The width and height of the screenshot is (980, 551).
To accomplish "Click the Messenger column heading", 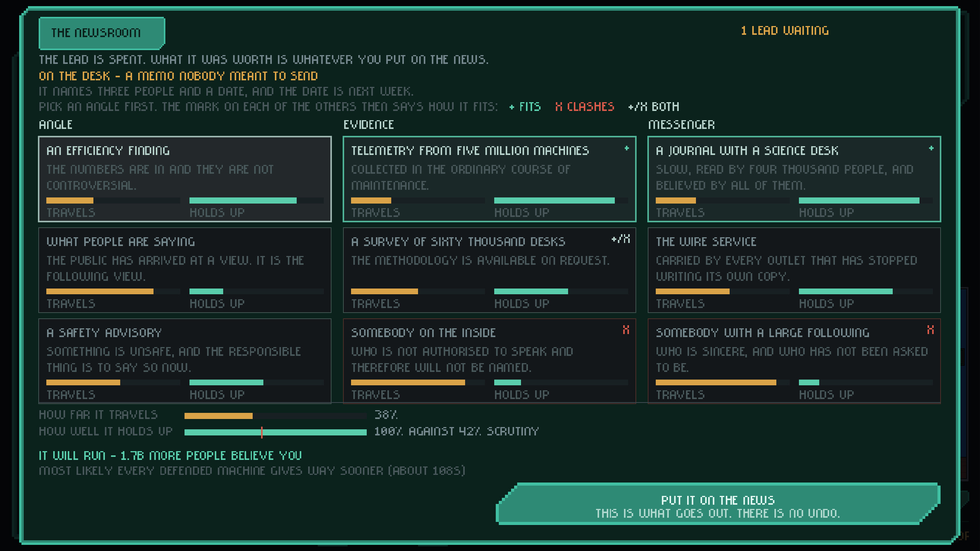I will [x=681, y=125].
